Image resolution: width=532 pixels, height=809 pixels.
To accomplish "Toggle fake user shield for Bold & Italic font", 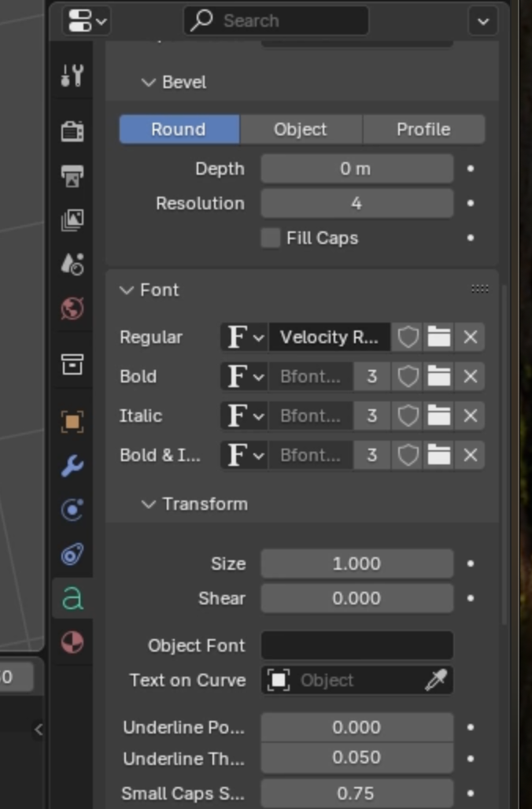I will (408, 455).
